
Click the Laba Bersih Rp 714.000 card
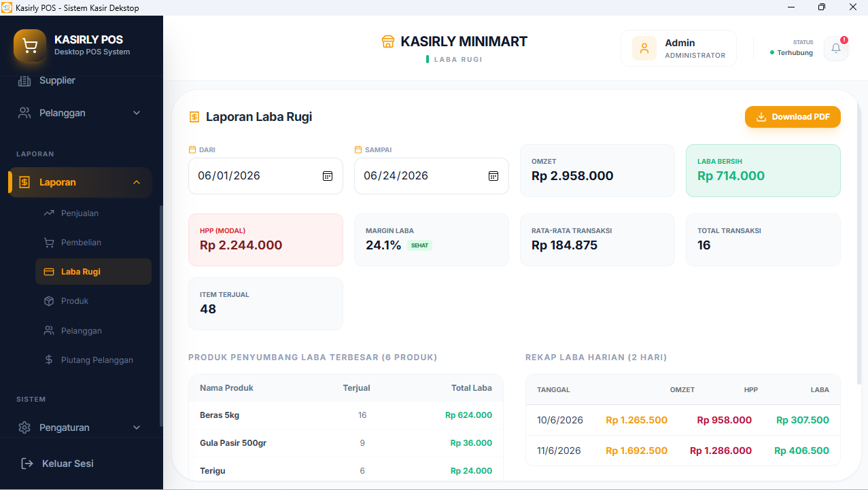(x=763, y=171)
